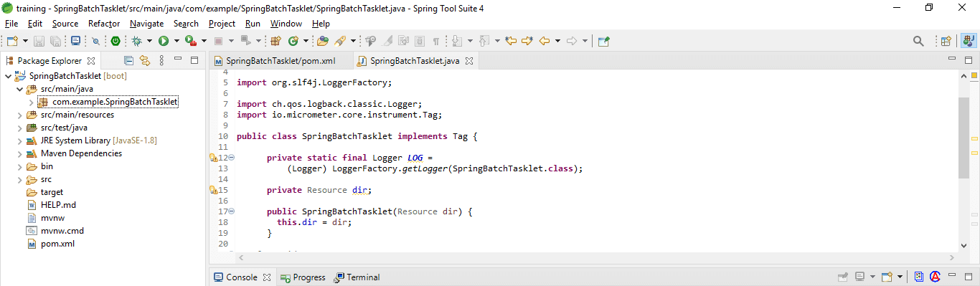Image resolution: width=980 pixels, height=286 pixels.
Task: Click the green Boot Dashboard power icon
Action: [115, 41]
